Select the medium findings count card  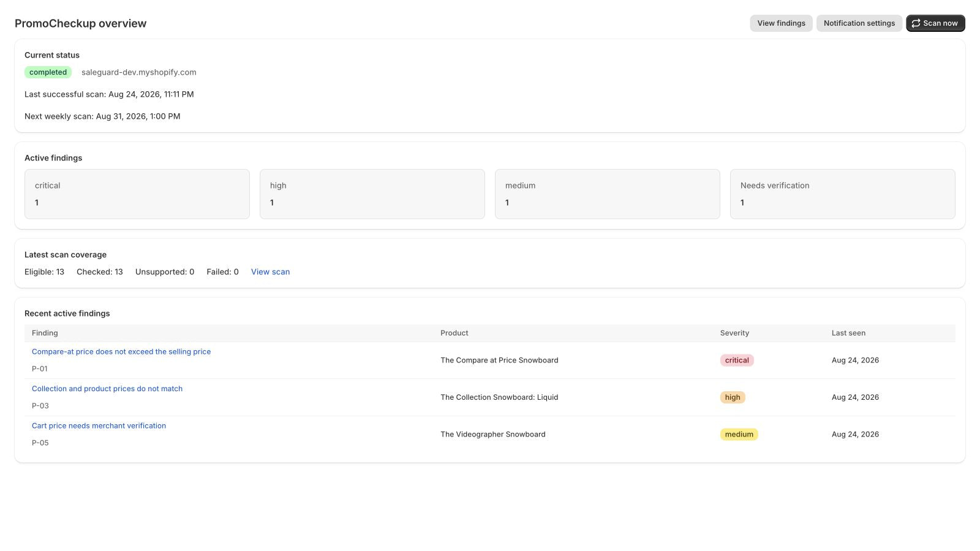tap(608, 194)
